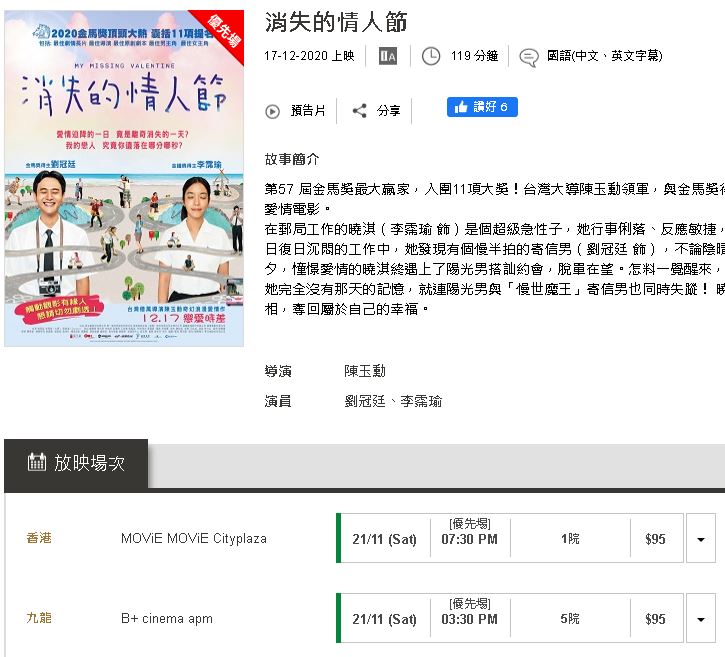Click the clock icon beside 119 分鐘
This screenshot has width=725, height=657.
[430, 56]
